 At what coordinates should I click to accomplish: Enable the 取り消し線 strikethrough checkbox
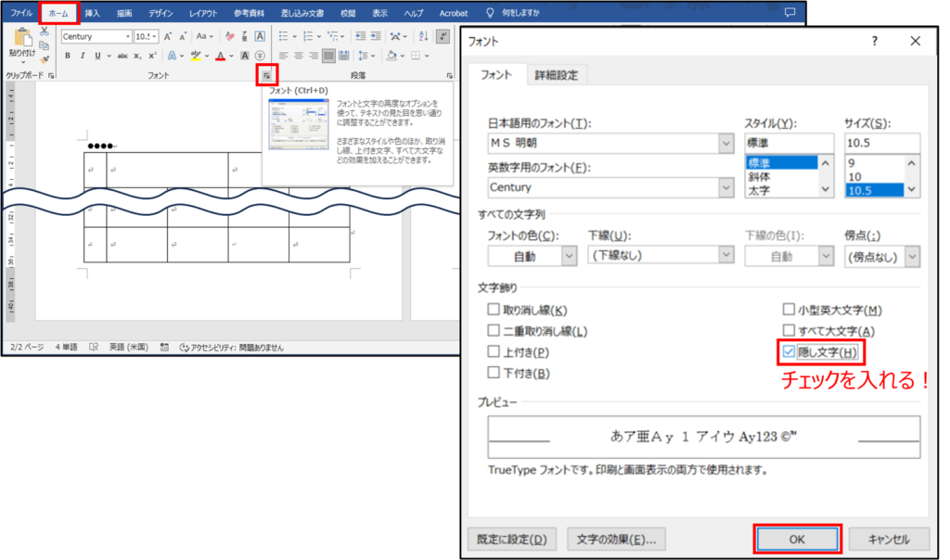[494, 310]
